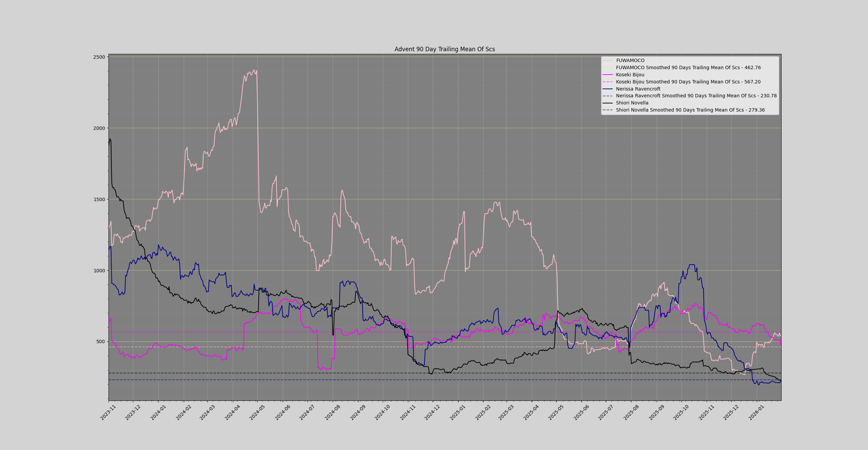Image resolution: width=868 pixels, height=450 pixels.
Task: Click the 2024-08 x-axis date label
Action: (332, 412)
